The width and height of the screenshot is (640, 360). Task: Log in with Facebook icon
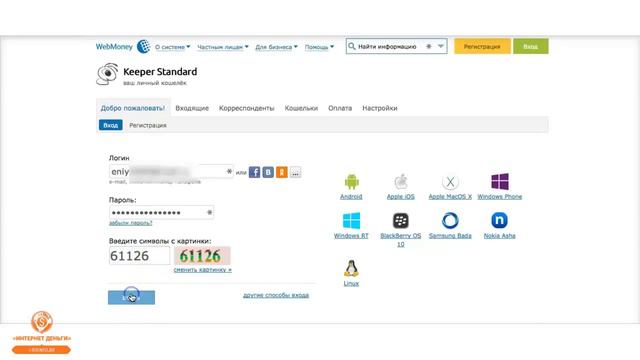[x=254, y=172]
